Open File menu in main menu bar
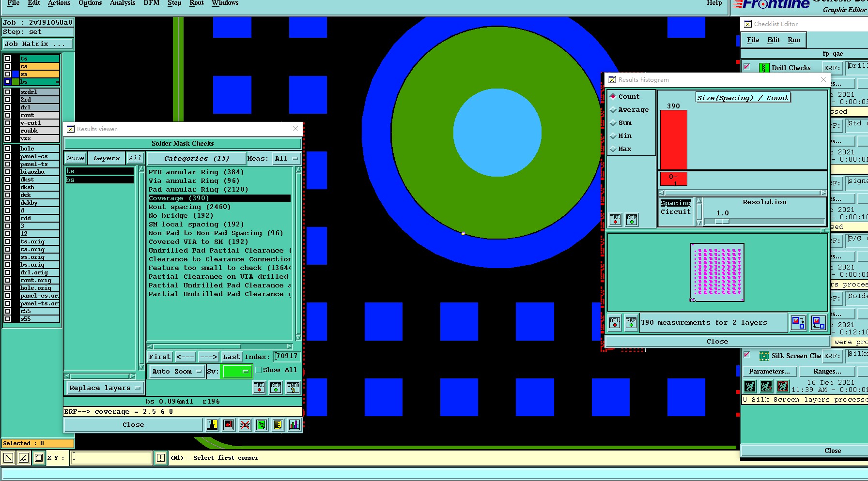Screen dimensions: 868x481 (x=14, y=3)
